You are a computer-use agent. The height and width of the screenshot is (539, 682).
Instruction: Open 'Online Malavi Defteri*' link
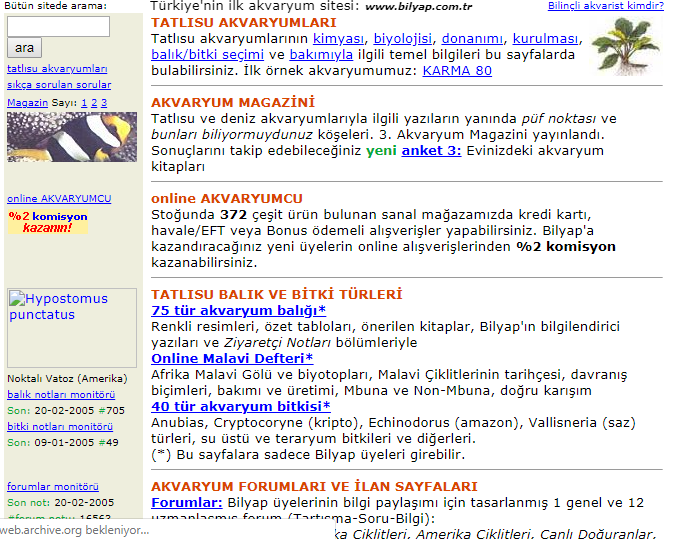click(x=232, y=358)
